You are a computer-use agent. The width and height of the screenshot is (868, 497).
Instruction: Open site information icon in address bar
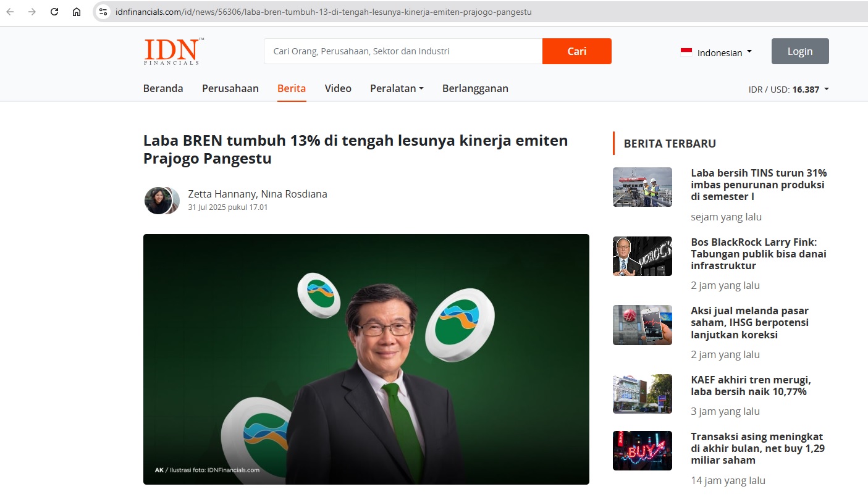(103, 12)
